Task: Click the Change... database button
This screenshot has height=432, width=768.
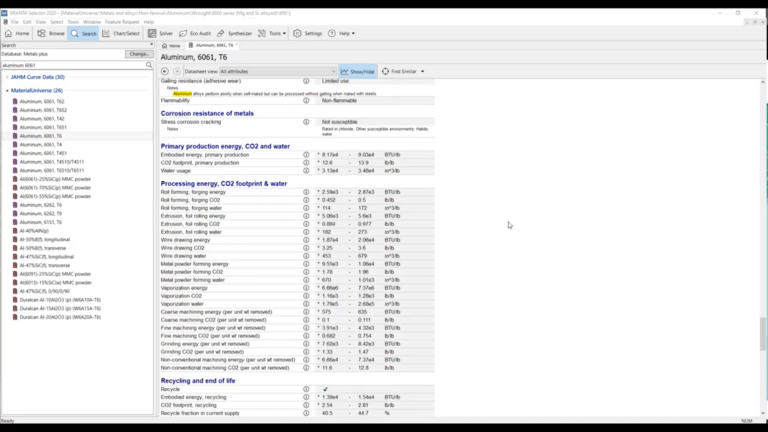Action: pyautogui.click(x=139, y=54)
